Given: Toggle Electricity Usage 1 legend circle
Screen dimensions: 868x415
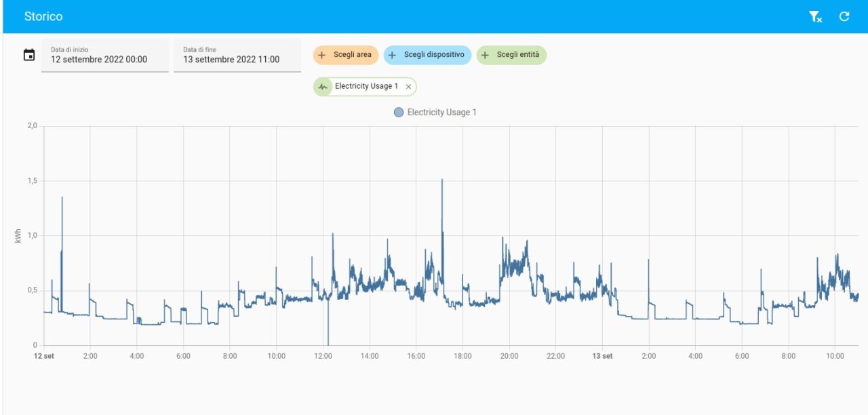Looking at the screenshot, I should coord(399,113).
